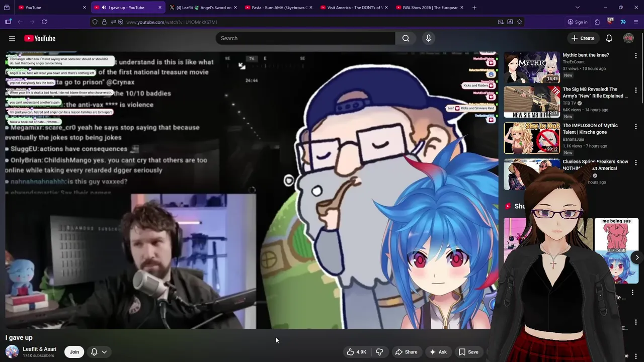Show next Shorts with right arrow
The width and height of the screenshot is (644, 362).
[x=637, y=257]
